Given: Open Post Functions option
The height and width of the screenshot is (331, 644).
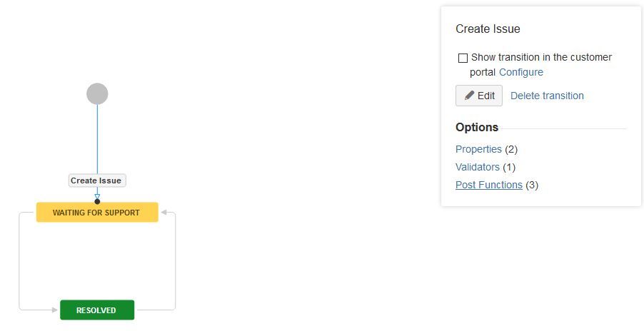Looking at the screenshot, I should tap(489, 185).
